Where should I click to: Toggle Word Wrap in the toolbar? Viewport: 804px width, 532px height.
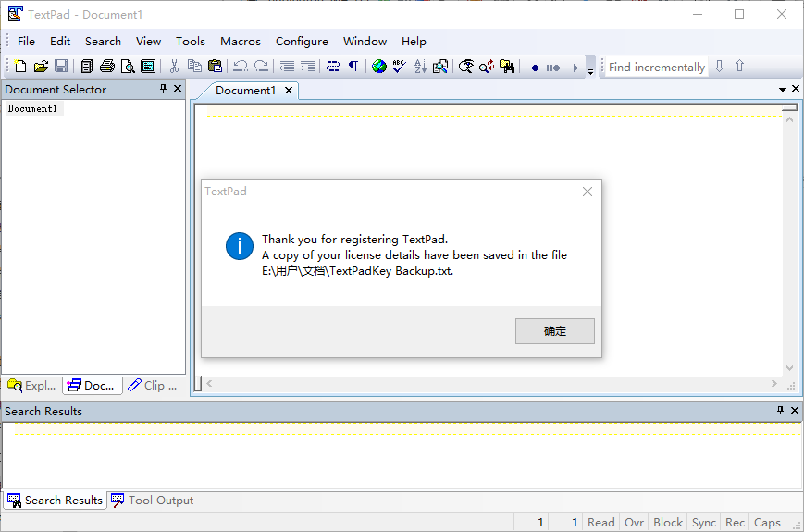point(333,67)
